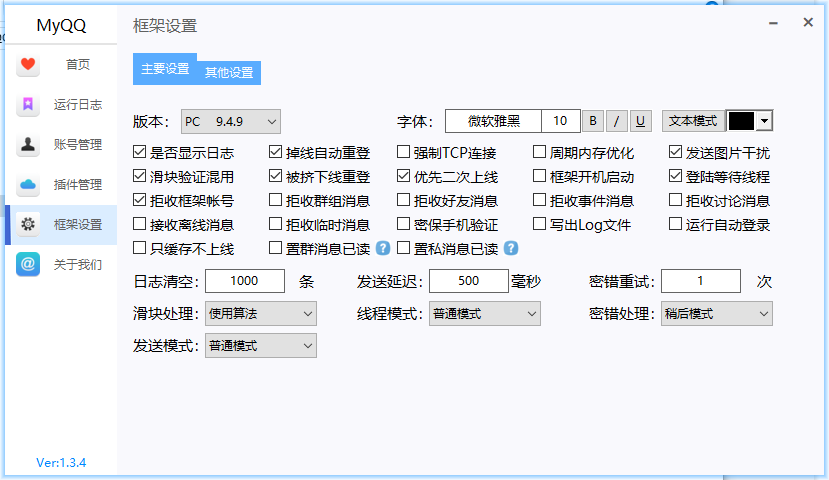This screenshot has height=480, width=829.
Task: Toggle bold font button B
Action: (x=593, y=121)
